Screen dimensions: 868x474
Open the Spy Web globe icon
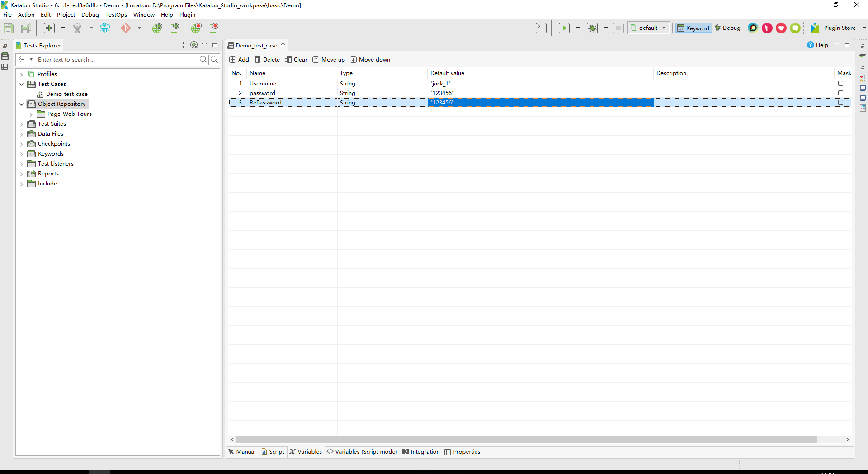click(157, 28)
